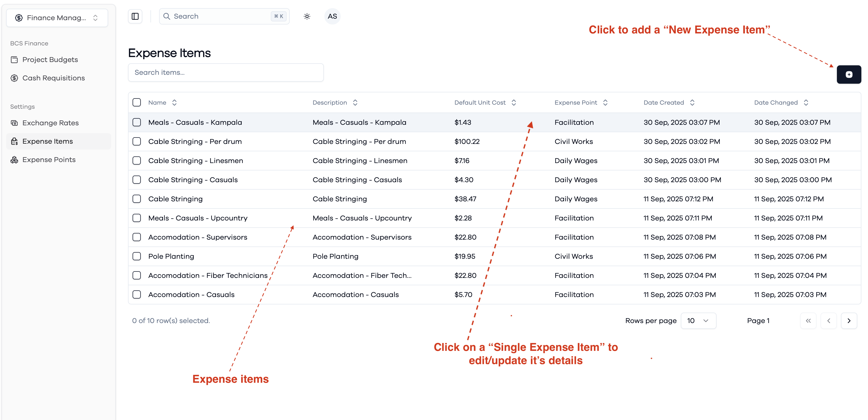868x420 pixels.
Task: Open the AS user avatar menu
Action: pyautogui.click(x=332, y=16)
